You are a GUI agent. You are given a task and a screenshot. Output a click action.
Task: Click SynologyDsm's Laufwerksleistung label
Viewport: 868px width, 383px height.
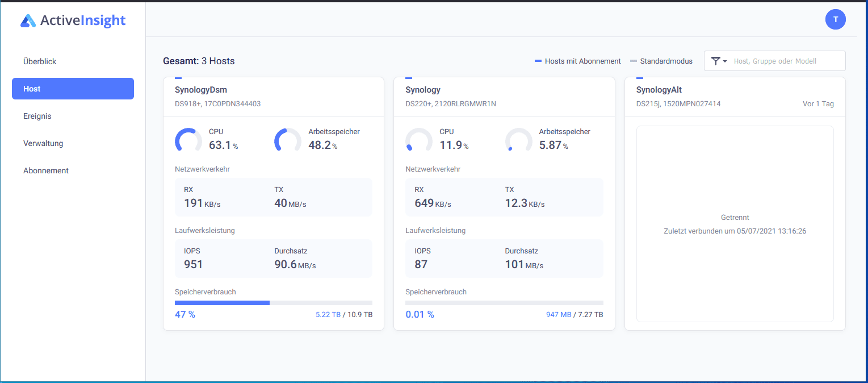tap(205, 230)
